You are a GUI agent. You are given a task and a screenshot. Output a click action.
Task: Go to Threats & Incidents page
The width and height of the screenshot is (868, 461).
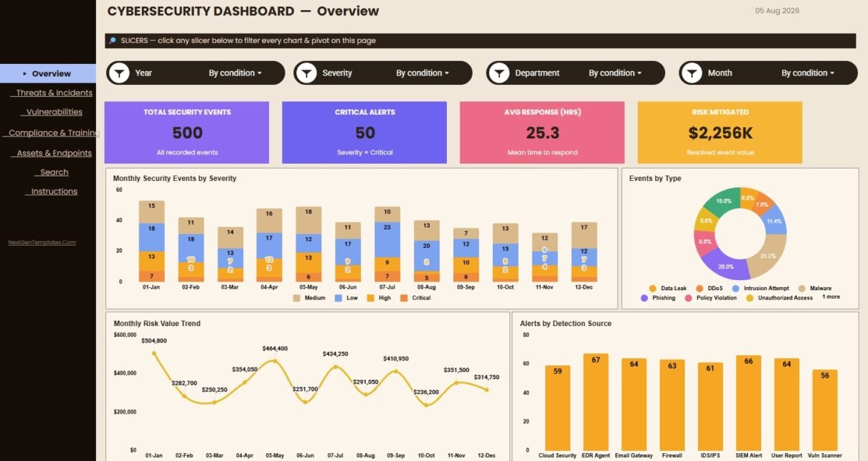point(54,93)
